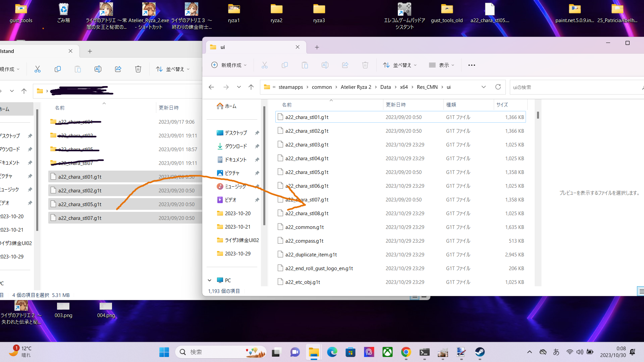The width and height of the screenshot is (644, 362).
Task: Click Cut icon in the ui window toolbar
Action: [265, 65]
